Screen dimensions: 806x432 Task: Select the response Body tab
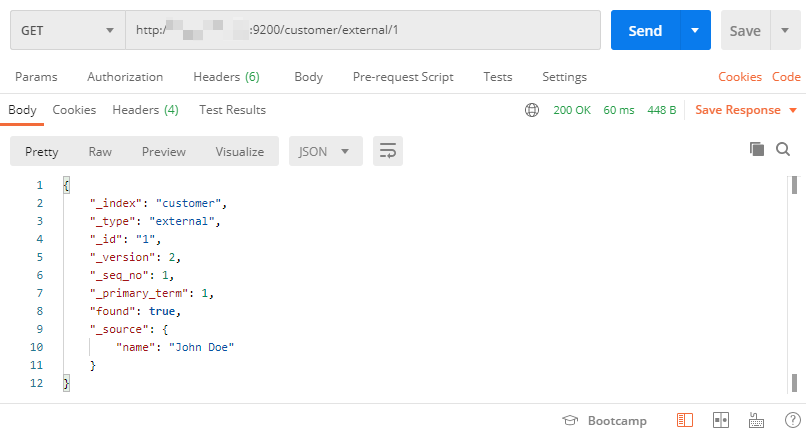point(22,110)
